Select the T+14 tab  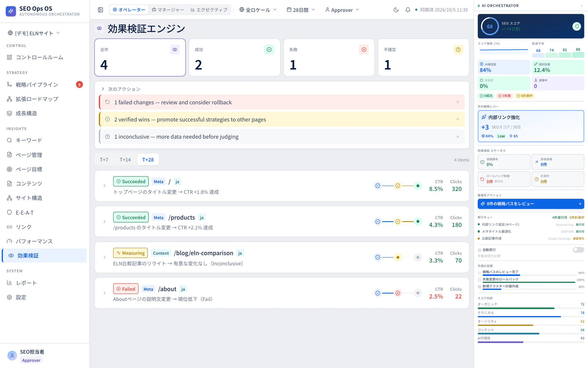tap(125, 160)
